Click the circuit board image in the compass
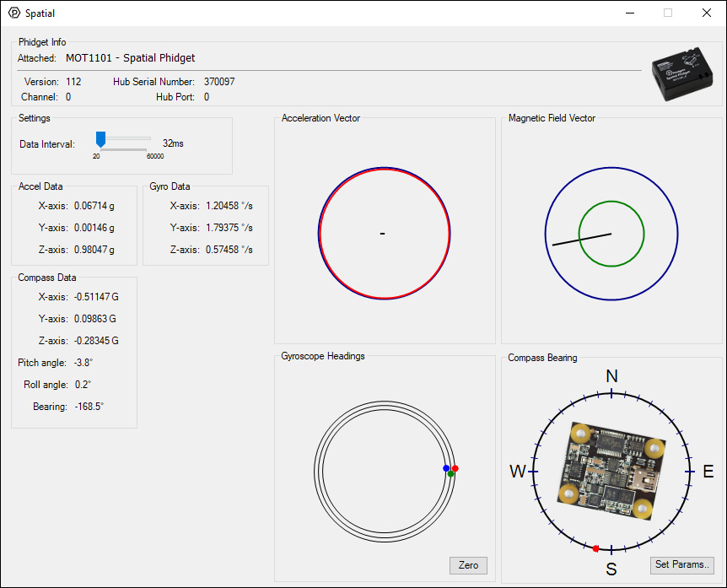Image resolution: width=727 pixels, height=588 pixels. click(x=611, y=471)
